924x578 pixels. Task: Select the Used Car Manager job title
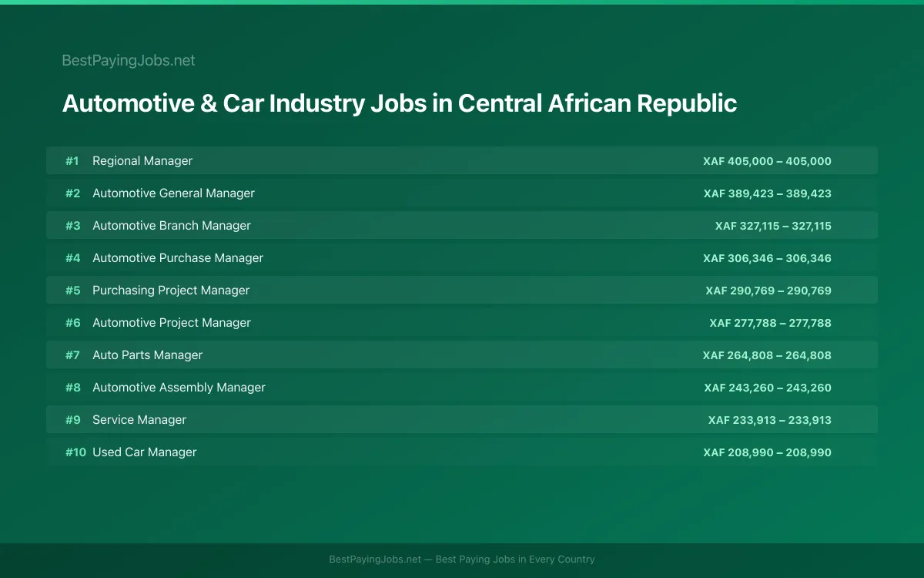[145, 452]
